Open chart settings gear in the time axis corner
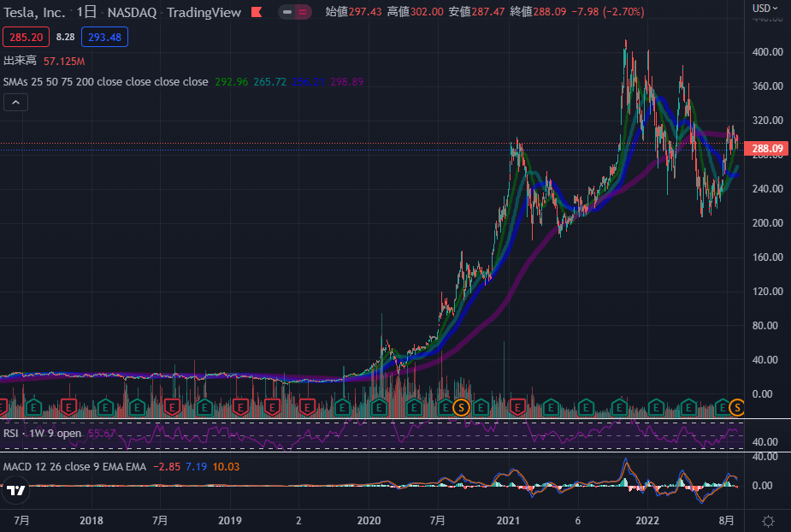The width and height of the screenshot is (791, 532). pos(768,521)
